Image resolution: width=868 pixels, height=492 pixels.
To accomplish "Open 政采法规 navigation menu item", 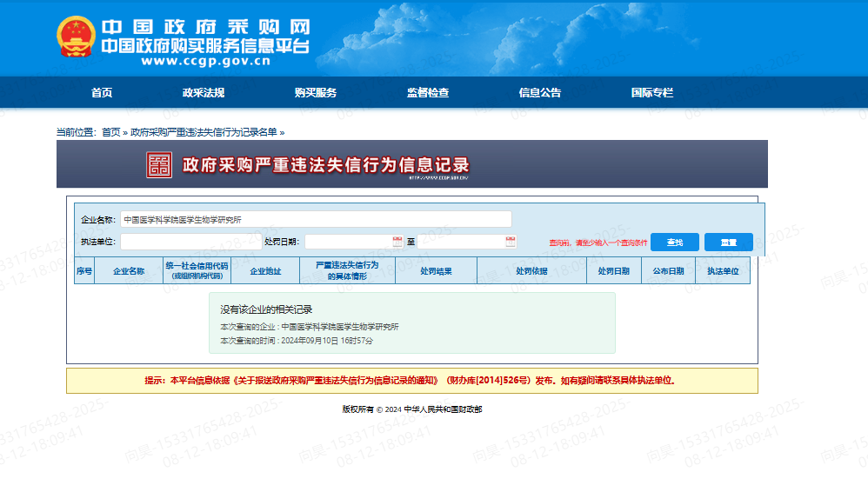I will pyautogui.click(x=204, y=92).
